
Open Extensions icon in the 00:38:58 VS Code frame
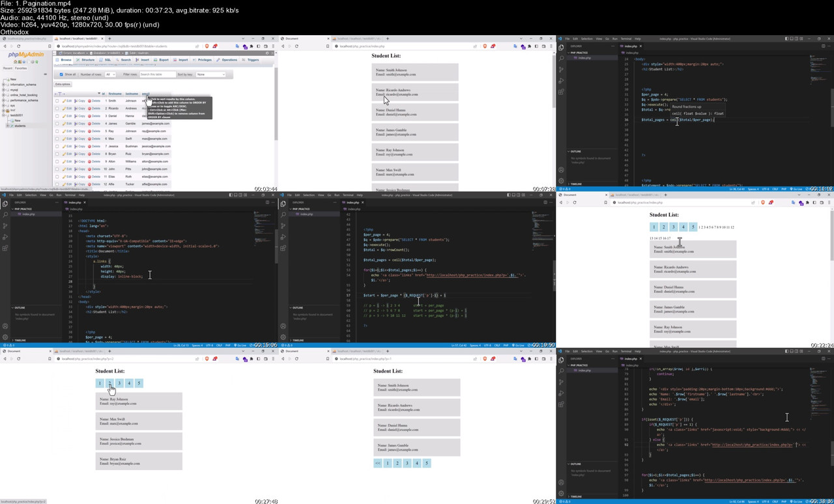(x=561, y=404)
